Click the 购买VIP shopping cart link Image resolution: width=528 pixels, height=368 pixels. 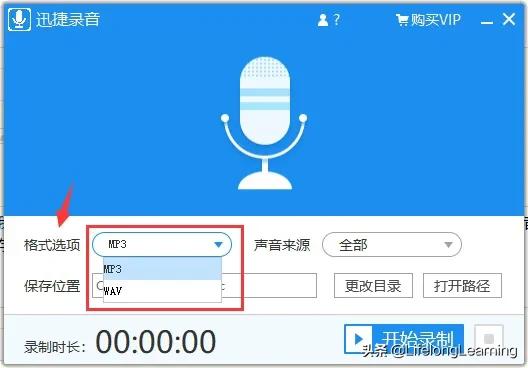428,20
